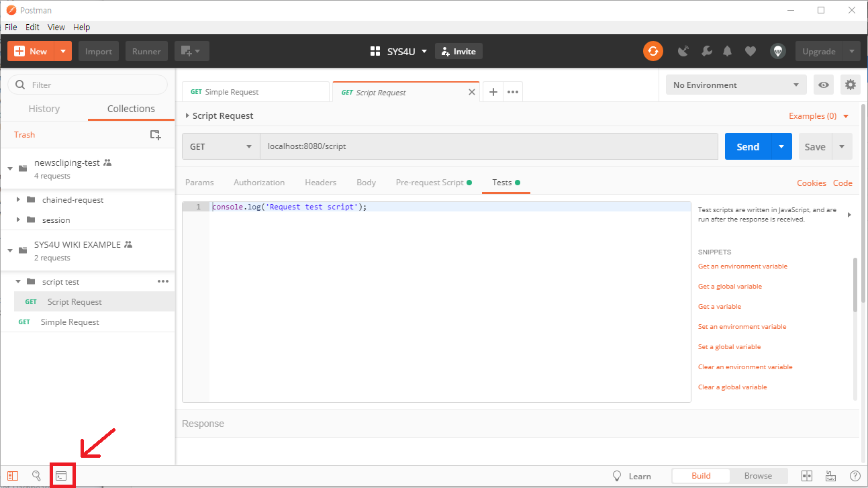The image size is (868, 488).
Task: Expand the Script Request title triangle
Action: tap(187, 115)
